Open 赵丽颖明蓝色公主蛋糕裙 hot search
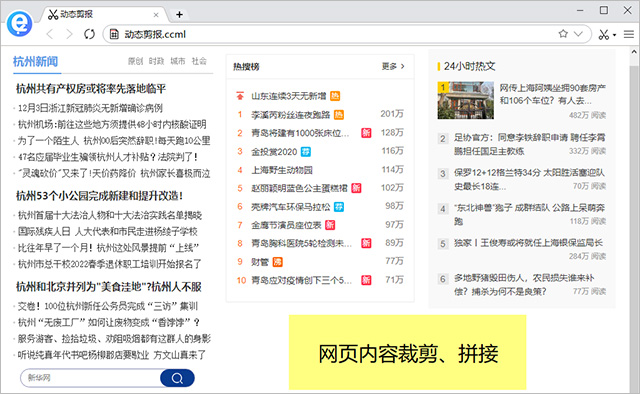 [299, 188]
